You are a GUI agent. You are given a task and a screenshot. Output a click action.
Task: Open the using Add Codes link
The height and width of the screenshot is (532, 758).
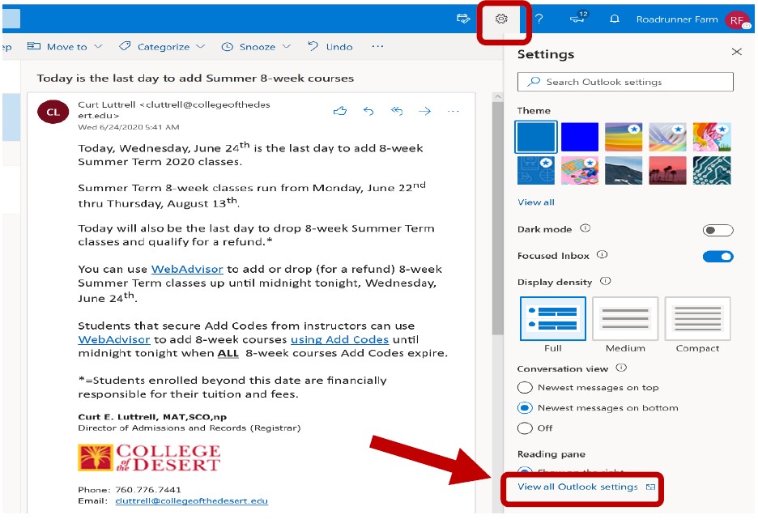[339, 339]
